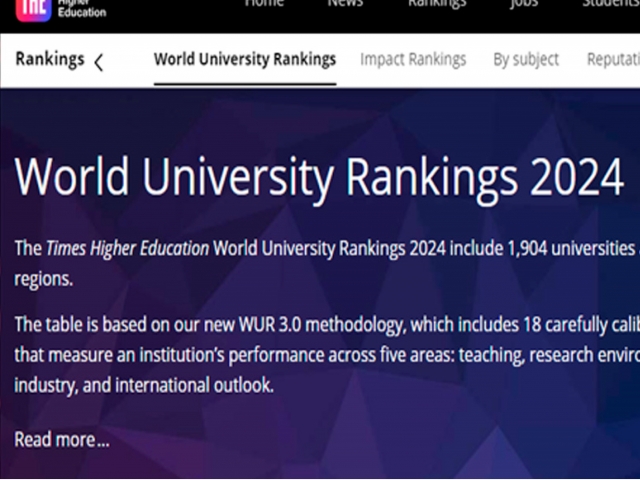This screenshot has height=480, width=640.
Task: Click the 'international outlook' text line
Action: coord(143,385)
